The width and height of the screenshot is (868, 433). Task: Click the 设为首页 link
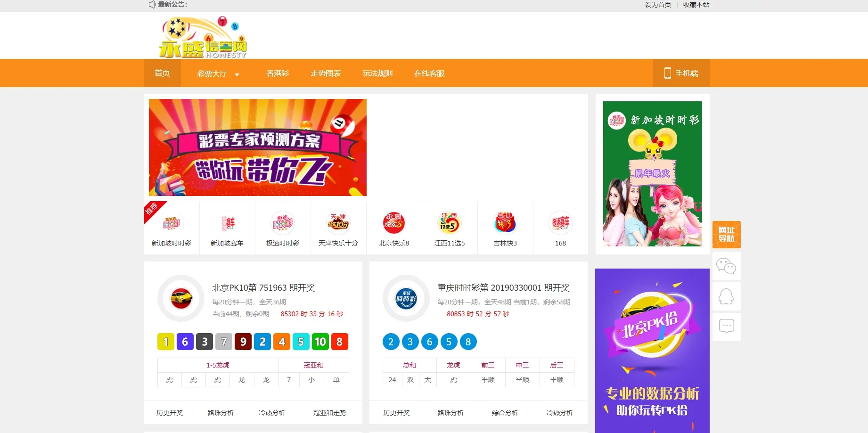tap(658, 5)
